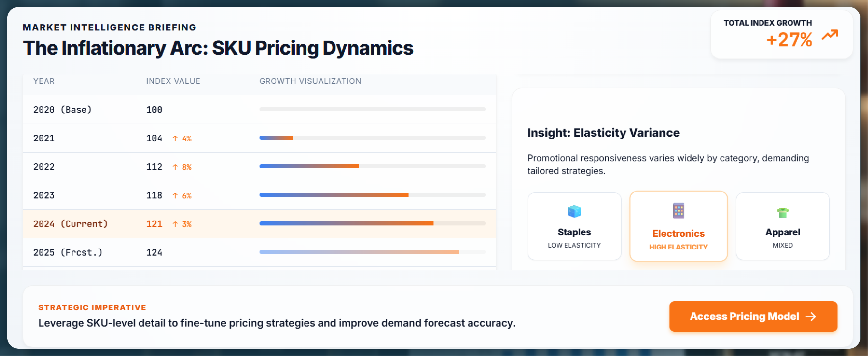Screen dimensions: 868x356
Task: Select the Electronics high elasticity card
Action: [678, 226]
